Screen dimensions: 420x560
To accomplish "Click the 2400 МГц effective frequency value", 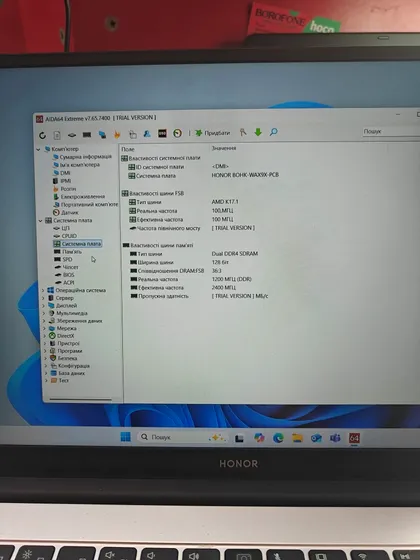I will [224, 288].
